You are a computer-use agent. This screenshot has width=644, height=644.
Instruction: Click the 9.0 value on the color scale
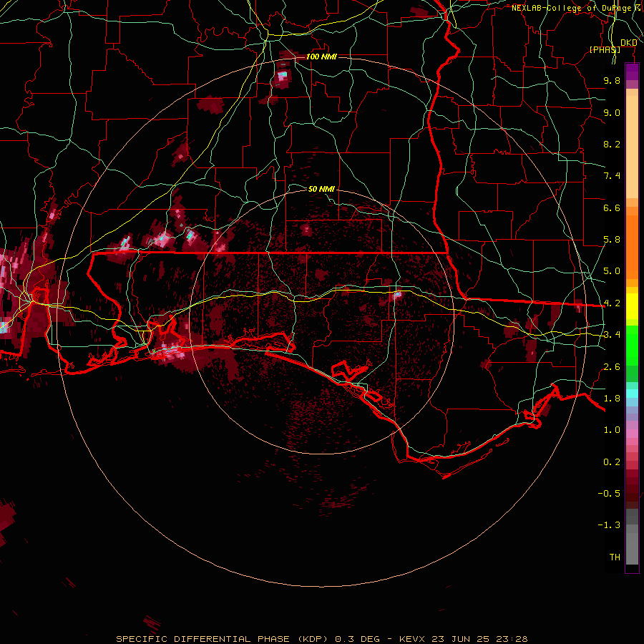pyautogui.click(x=612, y=112)
